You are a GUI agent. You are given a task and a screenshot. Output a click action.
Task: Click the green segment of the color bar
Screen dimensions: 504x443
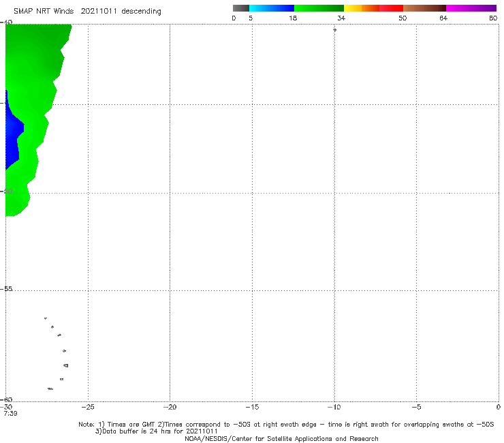click(x=319, y=8)
